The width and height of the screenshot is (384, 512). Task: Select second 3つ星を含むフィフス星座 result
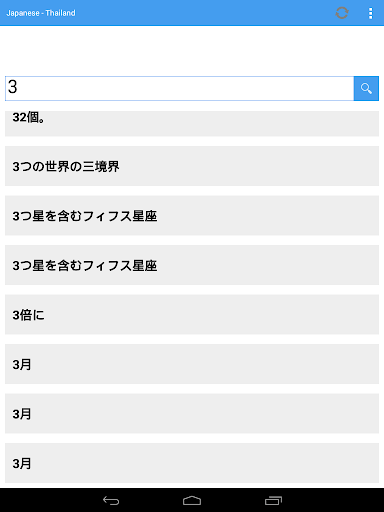[x=192, y=265]
